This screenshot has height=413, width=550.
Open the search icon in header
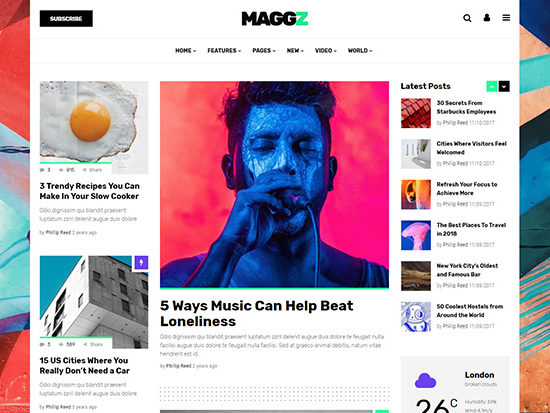(x=467, y=18)
